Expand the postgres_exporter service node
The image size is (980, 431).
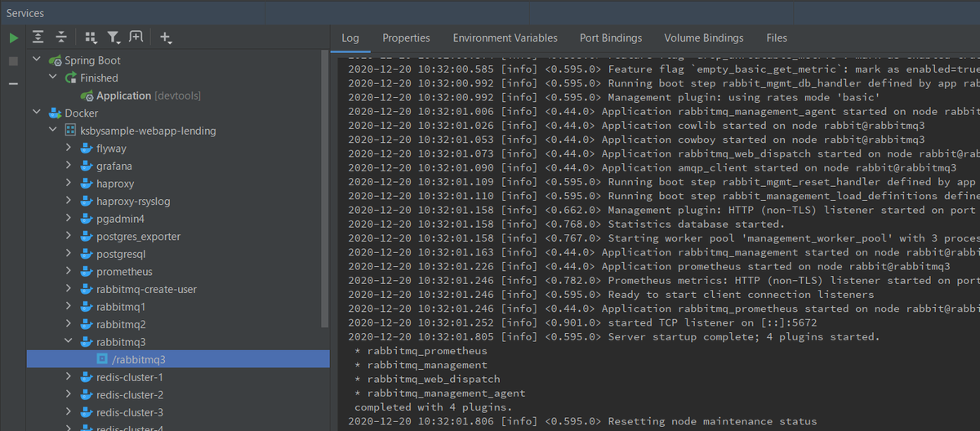click(x=69, y=237)
